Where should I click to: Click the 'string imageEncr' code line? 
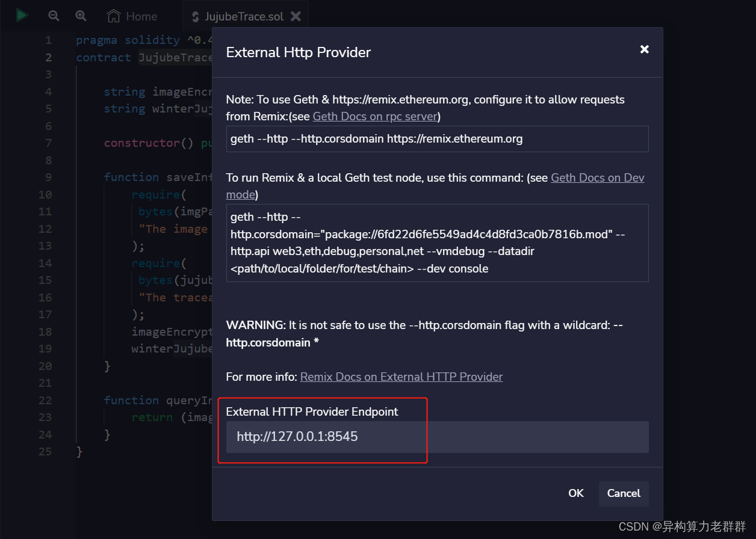coord(158,91)
